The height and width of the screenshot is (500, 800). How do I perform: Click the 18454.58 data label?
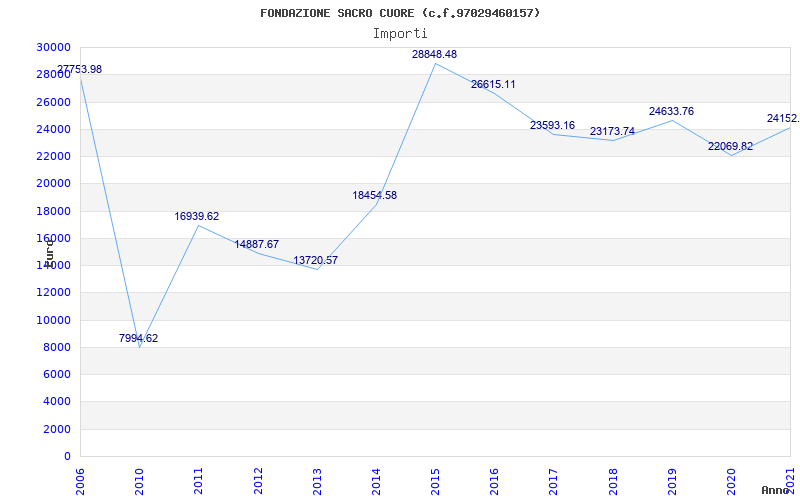click(374, 195)
